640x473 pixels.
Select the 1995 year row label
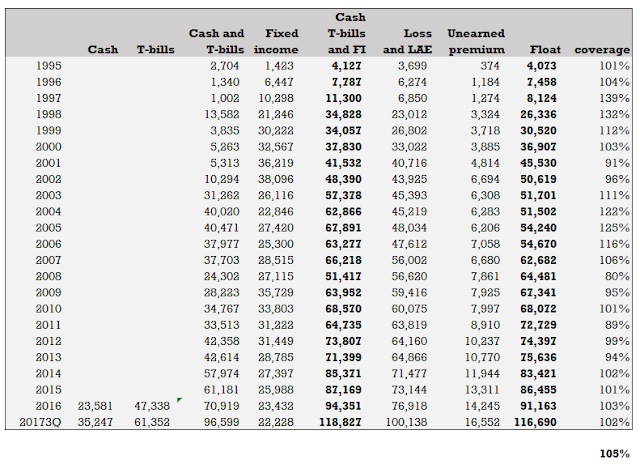49,66
